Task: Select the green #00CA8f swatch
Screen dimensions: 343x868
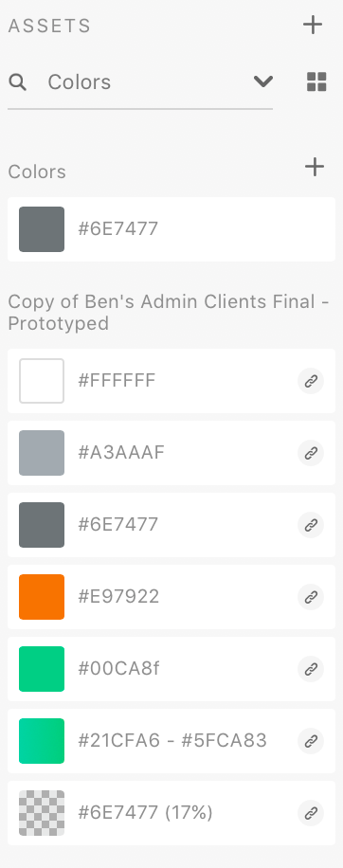Action: (42, 669)
